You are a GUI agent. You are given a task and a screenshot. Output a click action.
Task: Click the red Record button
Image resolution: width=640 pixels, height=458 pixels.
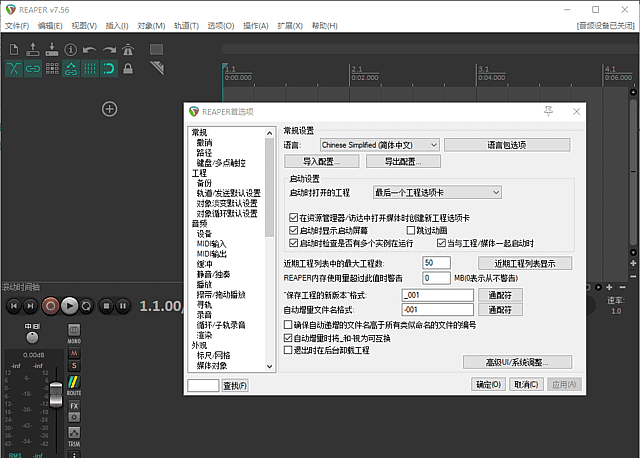pos(51,306)
